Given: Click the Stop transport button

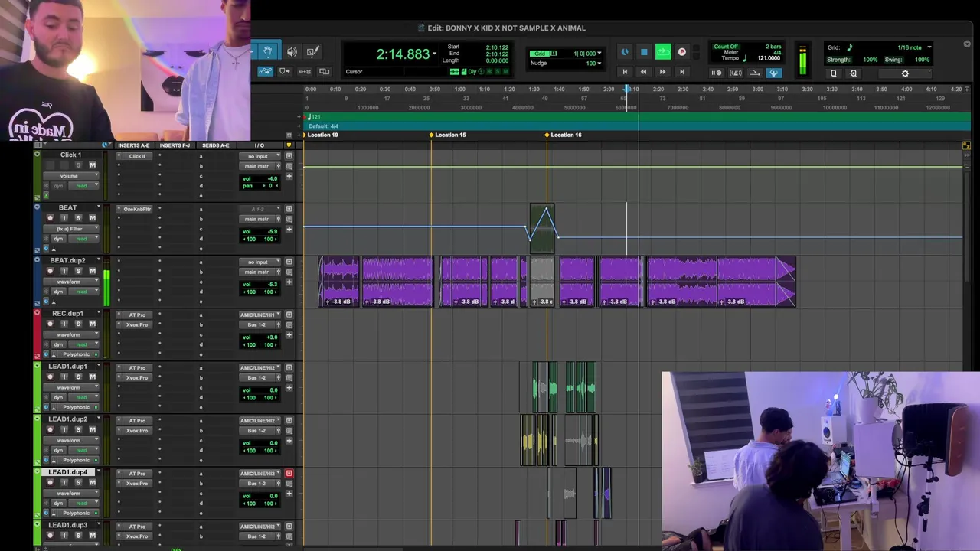Looking at the screenshot, I should coord(644,52).
